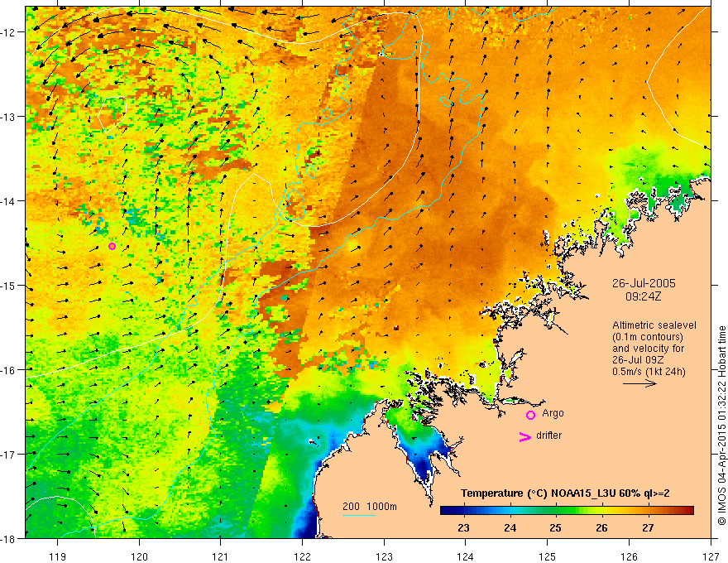Image resolution: width=728 pixels, height=563 pixels.
Task: Click the velocity scale reference arrow
Action: point(639,383)
